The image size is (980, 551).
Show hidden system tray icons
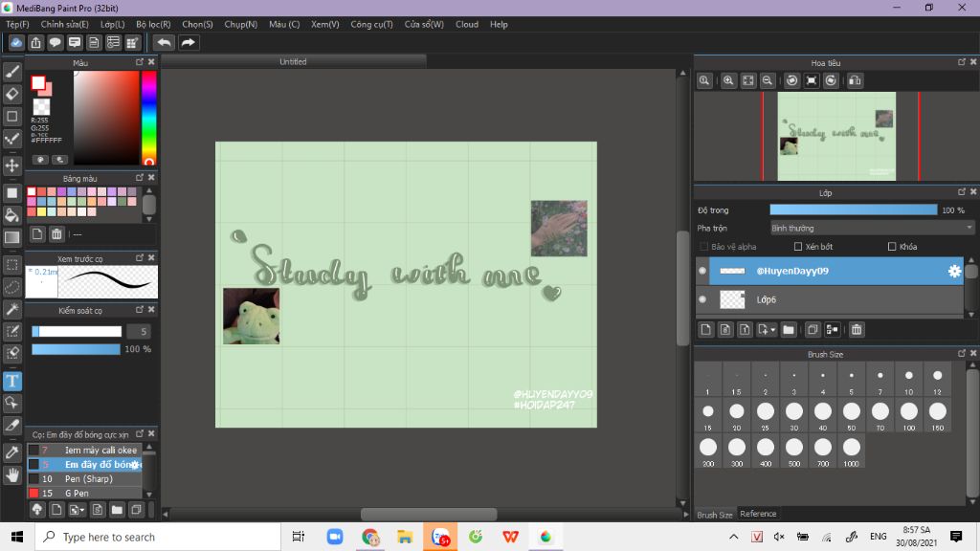(734, 537)
